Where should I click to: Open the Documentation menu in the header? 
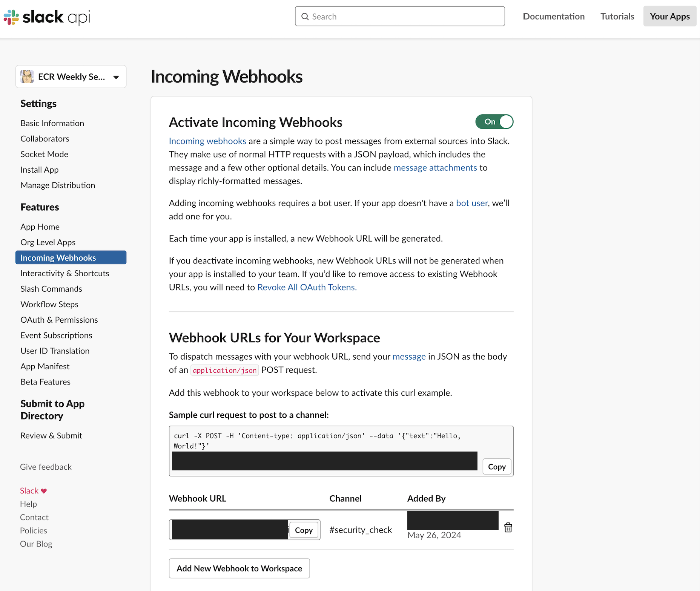(x=554, y=17)
